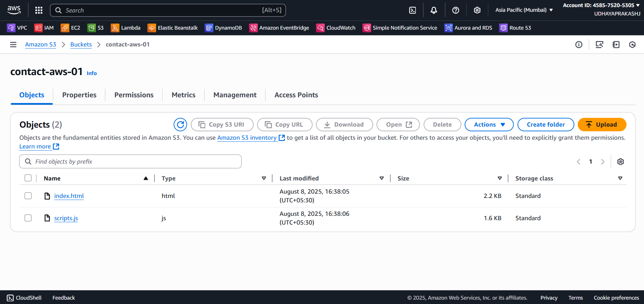Image resolution: width=644 pixels, height=304 pixels.
Task: Open the help question mark icon
Action: 456,10
